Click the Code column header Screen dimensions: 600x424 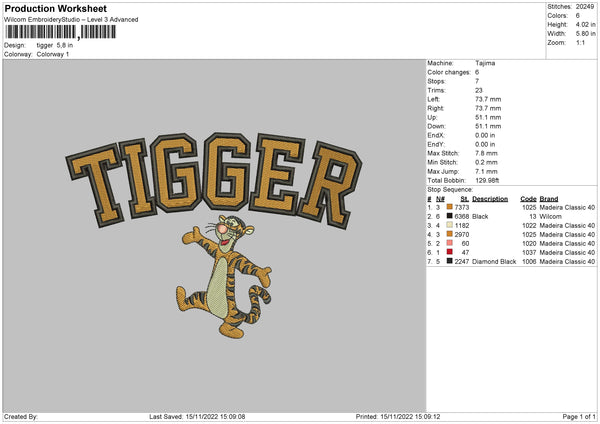pos(528,199)
